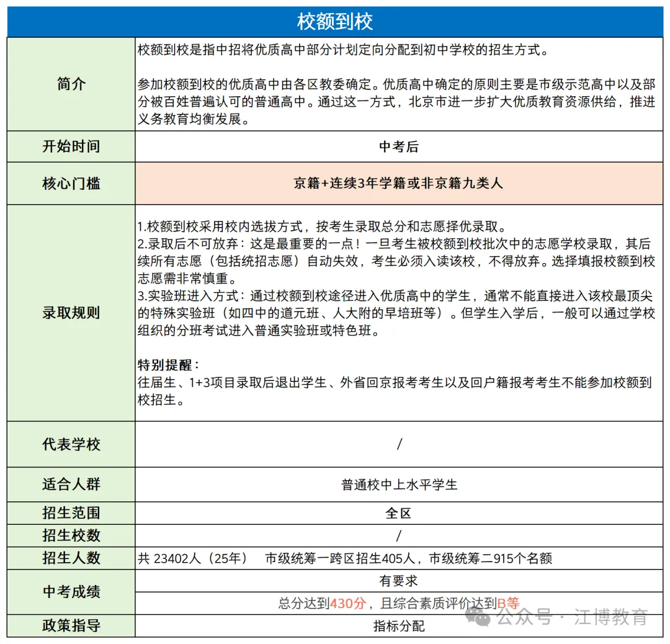Image resolution: width=670 pixels, height=644 pixels.
Task: Click the highlighted 核心门槛 requirement cell
Action: click(x=400, y=184)
